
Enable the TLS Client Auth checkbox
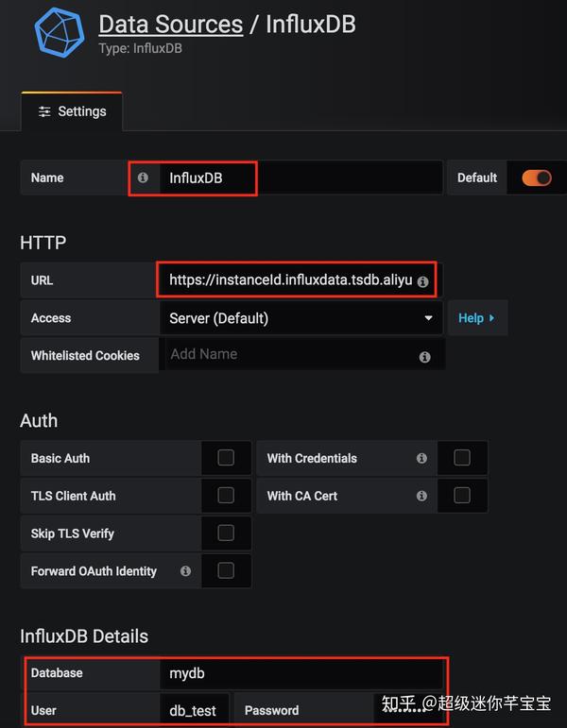tap(226, 496)
